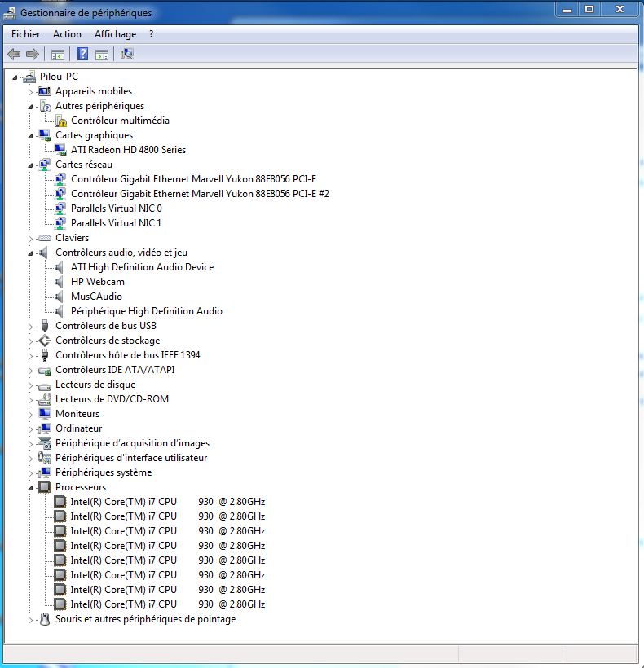Click the Gestionnaire de périphériques title icon

10,13
